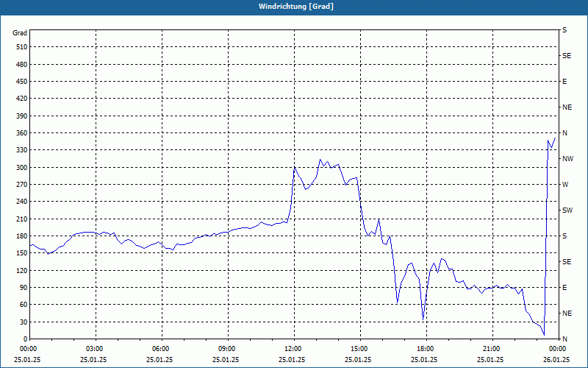
Task: Select the 300 y-axis value
Action: [x=22, y=168]
